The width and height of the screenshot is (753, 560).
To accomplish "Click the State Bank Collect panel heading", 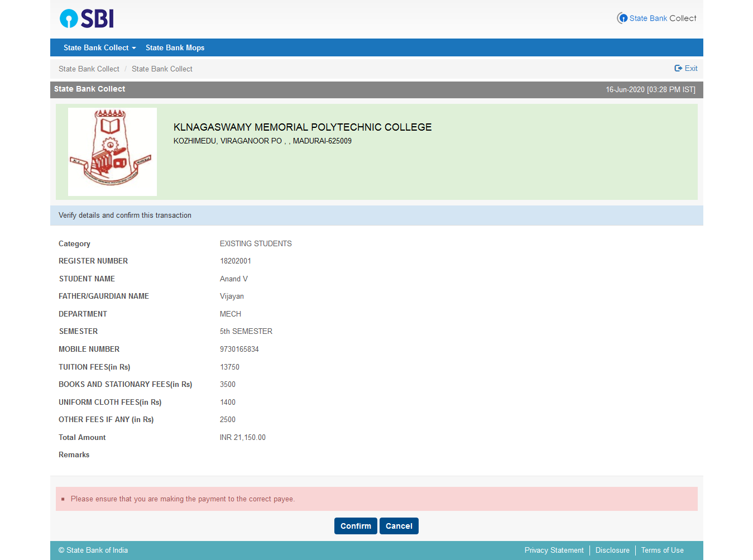I will (89, 89).
